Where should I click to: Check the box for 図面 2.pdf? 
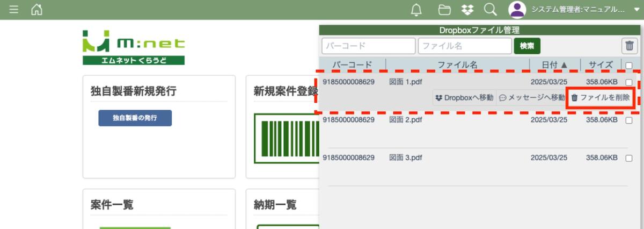point(629,120)
